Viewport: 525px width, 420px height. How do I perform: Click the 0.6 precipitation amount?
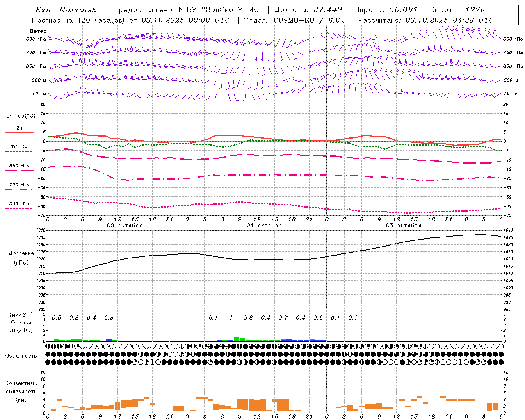click(x=318, y=318)
